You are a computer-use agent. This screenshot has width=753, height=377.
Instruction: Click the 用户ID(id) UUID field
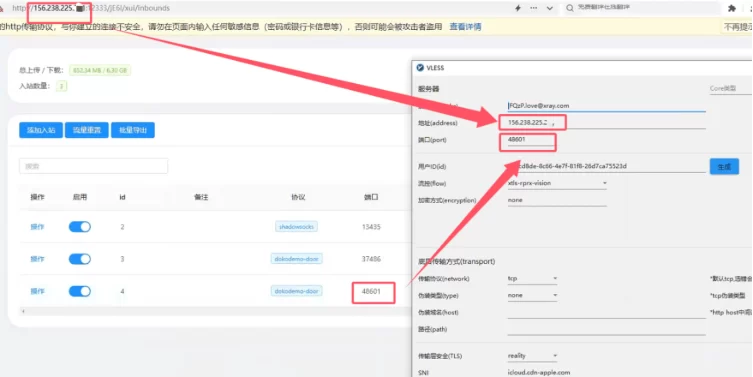pos(607,166)
